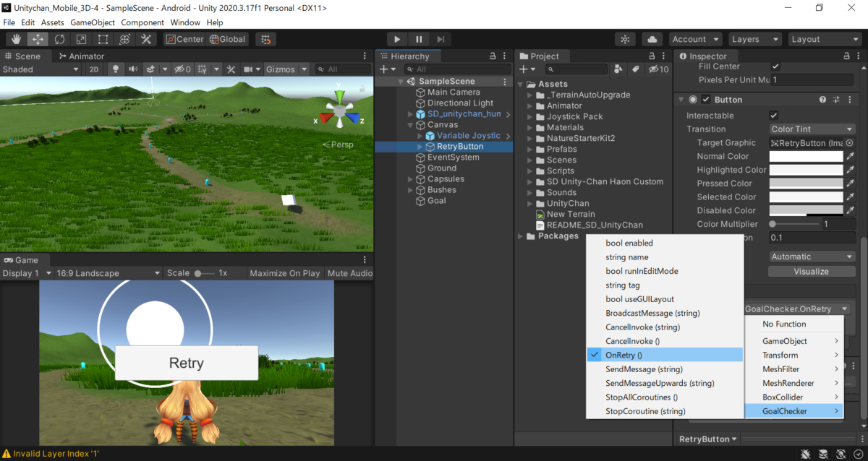This screenshot has width=868, height=461.
Task: Toggle Scene view audio icon
Action: pos(133,69)
